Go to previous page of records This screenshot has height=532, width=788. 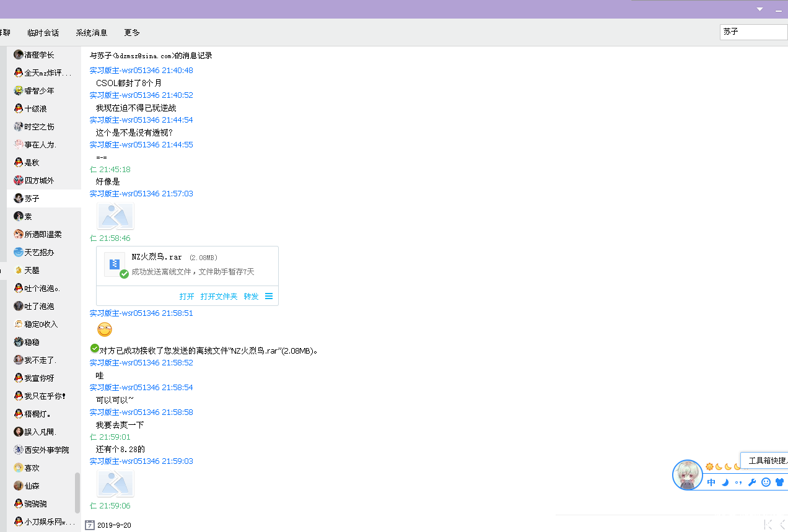782,525
